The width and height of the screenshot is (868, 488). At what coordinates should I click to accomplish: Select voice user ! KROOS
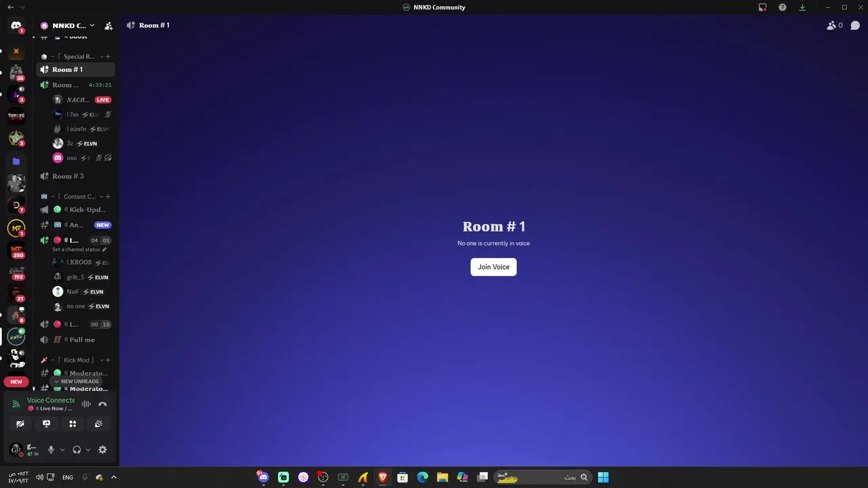click(x=81, y=262)
